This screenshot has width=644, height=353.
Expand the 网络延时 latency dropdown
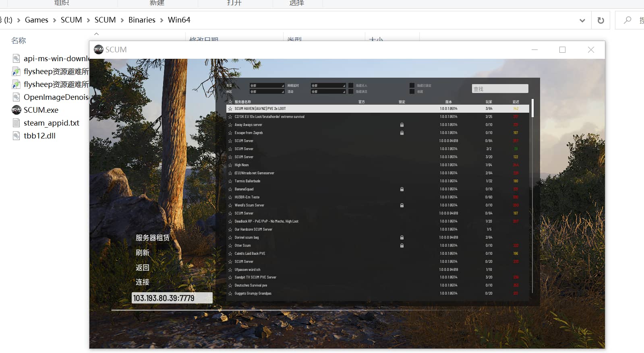(x=328, y=85)
